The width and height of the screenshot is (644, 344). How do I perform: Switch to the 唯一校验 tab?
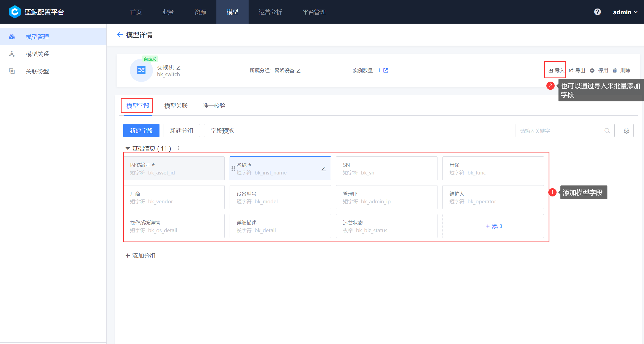(214, 106)
